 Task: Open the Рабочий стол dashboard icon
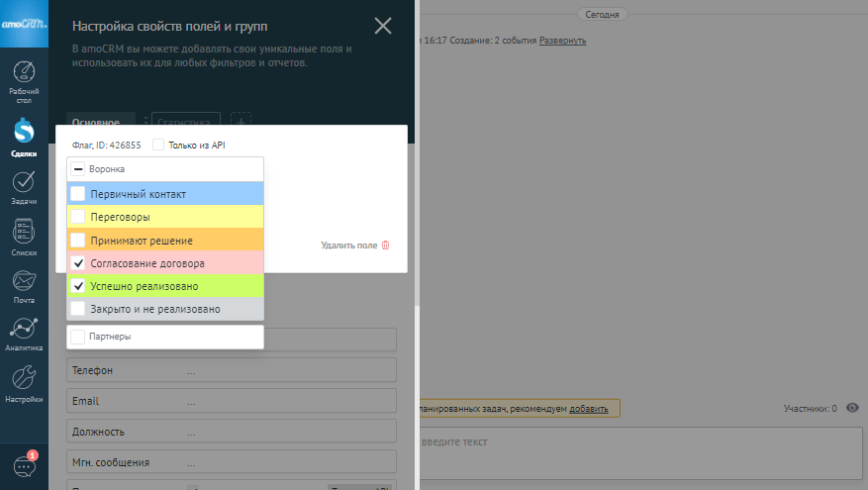tap(25, 78)
